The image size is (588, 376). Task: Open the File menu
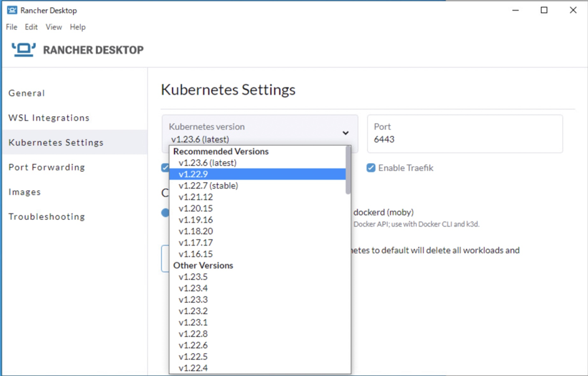(12, 27)
